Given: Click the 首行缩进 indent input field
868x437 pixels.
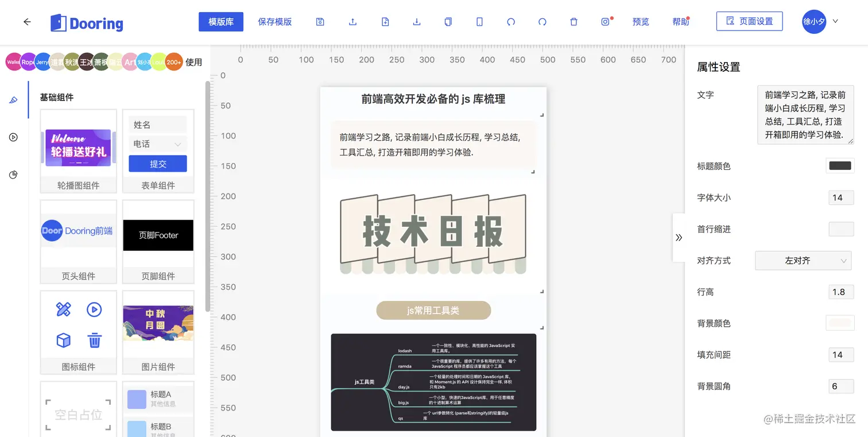Looking at the screenshot, I should (x=841, y=229).
